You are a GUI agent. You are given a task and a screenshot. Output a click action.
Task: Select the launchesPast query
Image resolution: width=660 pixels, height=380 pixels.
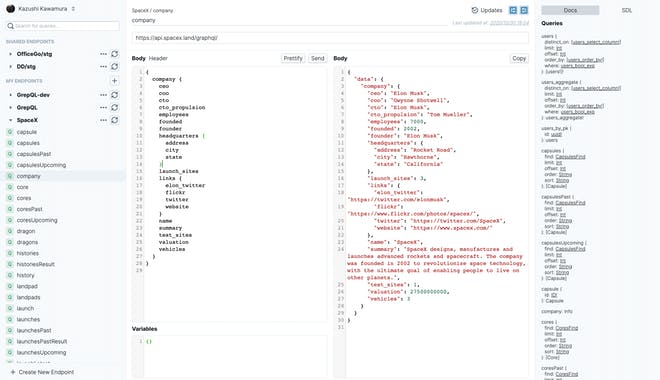(x=34, y=330)
